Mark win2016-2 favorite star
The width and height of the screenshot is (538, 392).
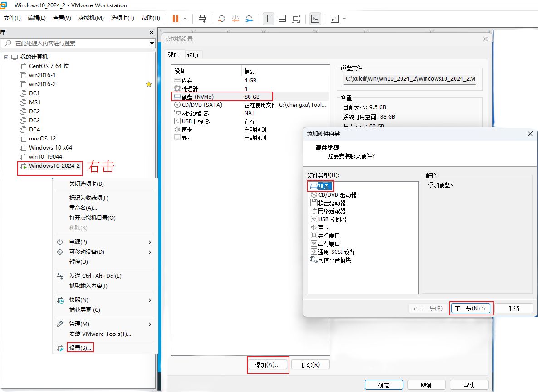pos(148,84)
